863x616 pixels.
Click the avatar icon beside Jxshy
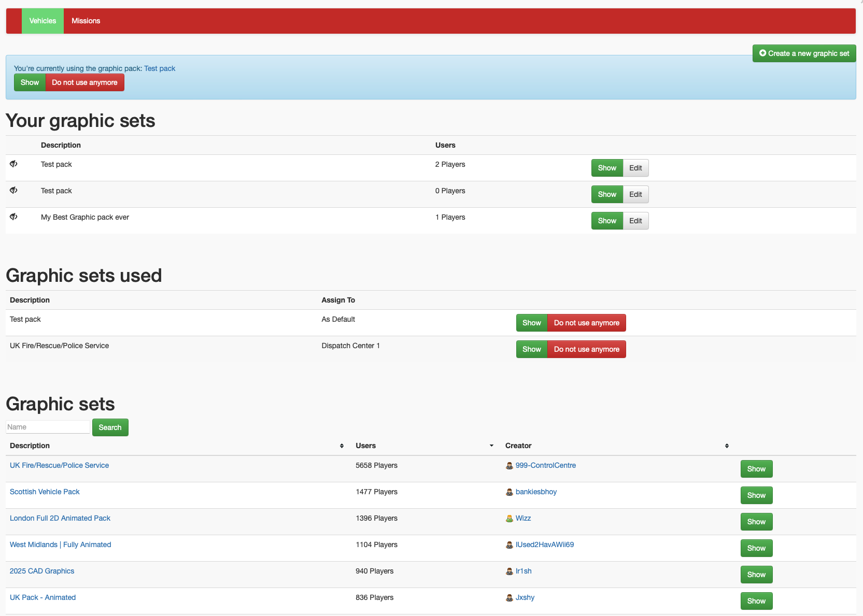pyautogui.click(x=509, y=598)
